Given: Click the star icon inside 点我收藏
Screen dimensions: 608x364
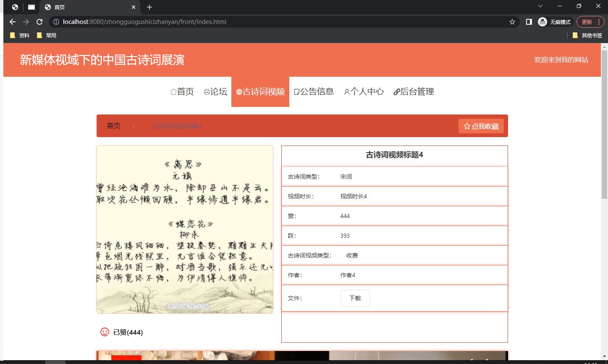Looking at the screenshot, I should [x=467, y=126].
